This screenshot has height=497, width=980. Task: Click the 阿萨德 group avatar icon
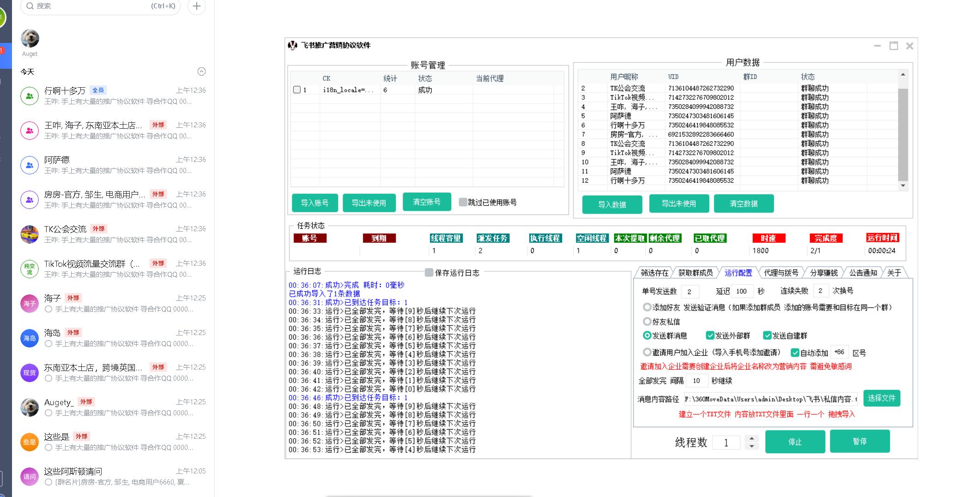30,165
